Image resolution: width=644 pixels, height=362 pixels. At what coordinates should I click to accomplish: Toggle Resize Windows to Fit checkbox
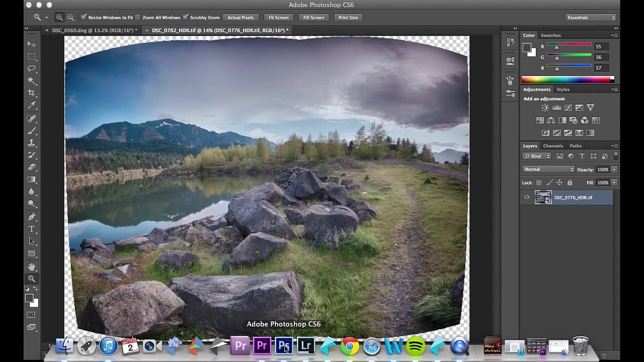(84, 18)
